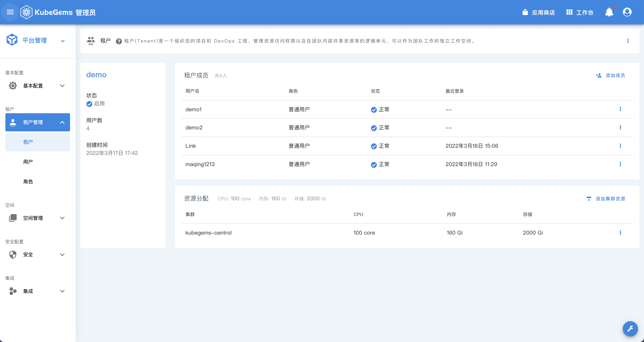Click the demo tenant name
The image size is (644, 342).
(96, 75)
